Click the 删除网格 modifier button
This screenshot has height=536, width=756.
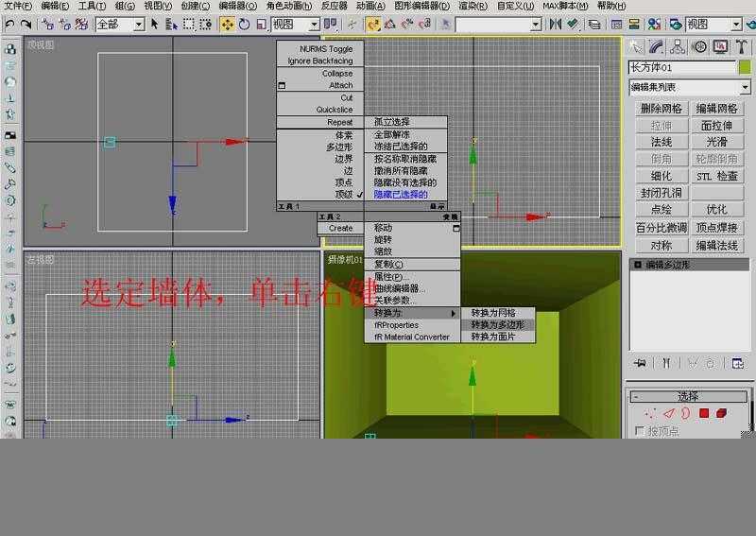coord(661,109)
